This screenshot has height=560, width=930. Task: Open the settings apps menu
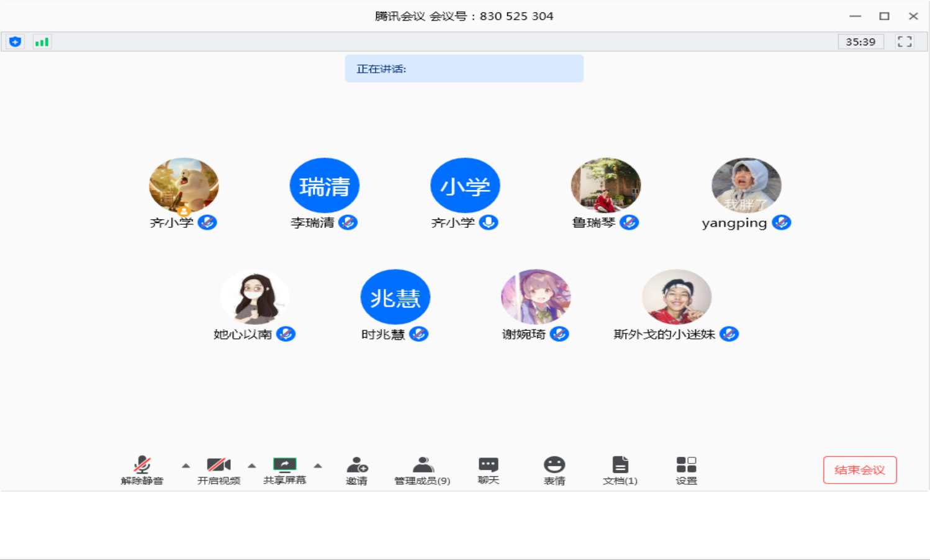coord(686,471)
